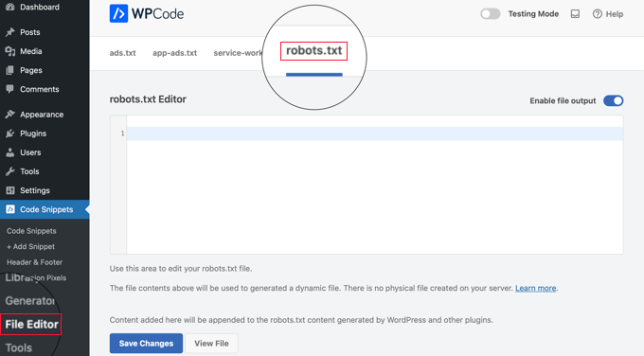Click the Users person icon
The height and width of the screenshot is (356, 644).
10,152
